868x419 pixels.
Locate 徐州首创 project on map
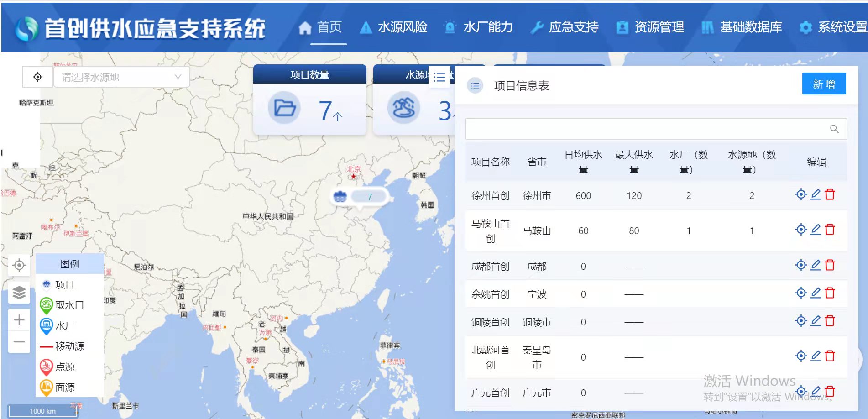click(800, 194)
